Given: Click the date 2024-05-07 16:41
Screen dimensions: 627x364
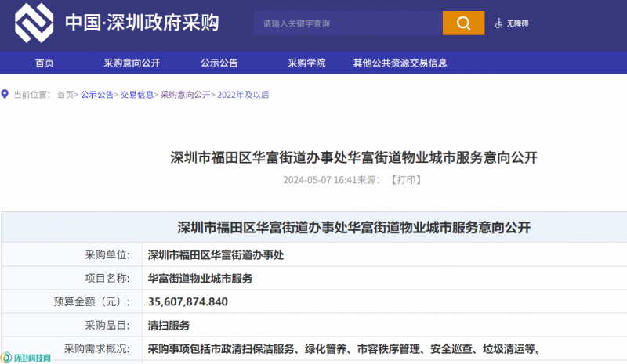Looking at the screenshot, I should (x=320, y=180).
